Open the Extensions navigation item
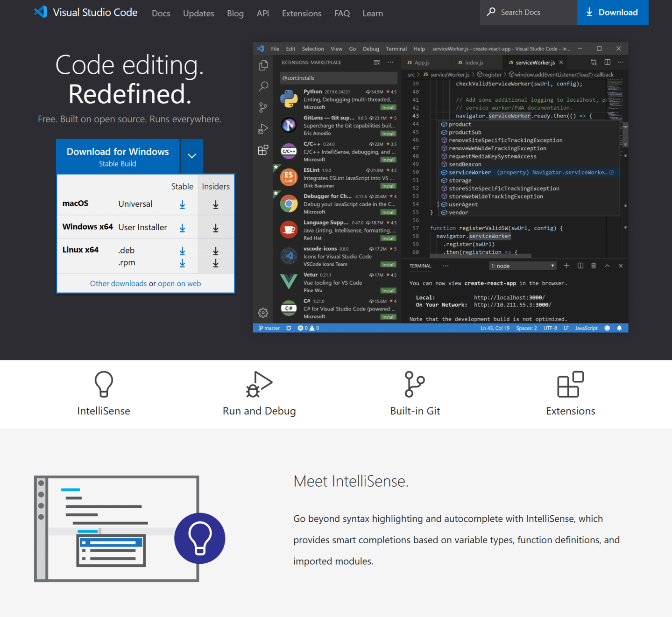The height and width of the screenshot is (617, 672). click(x=302, y=14)
